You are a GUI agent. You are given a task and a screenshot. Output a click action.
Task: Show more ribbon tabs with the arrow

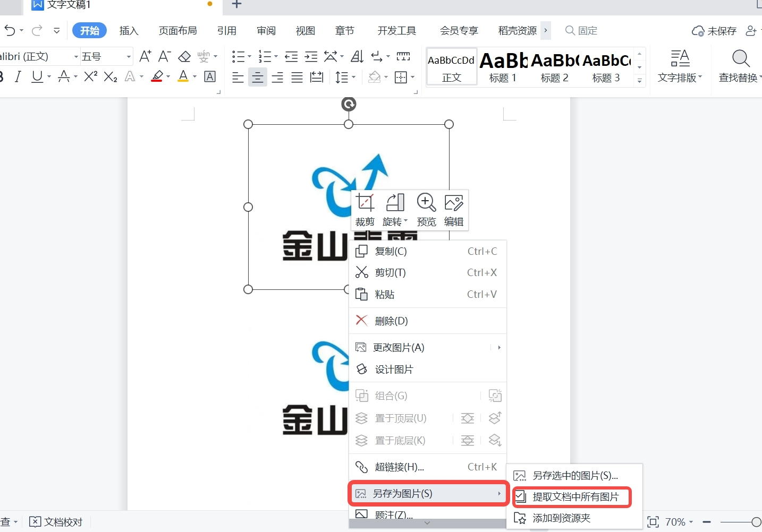[546, 31]
